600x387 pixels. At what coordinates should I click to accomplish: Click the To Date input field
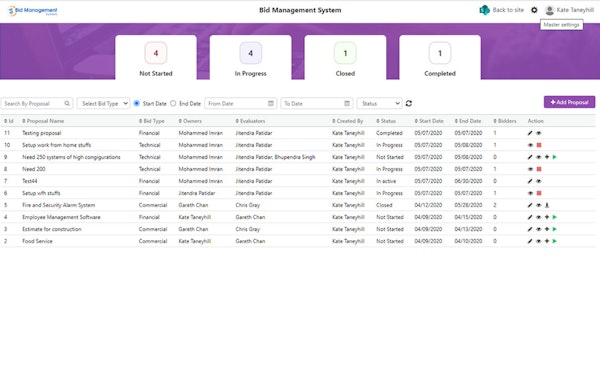pos(316,103)
